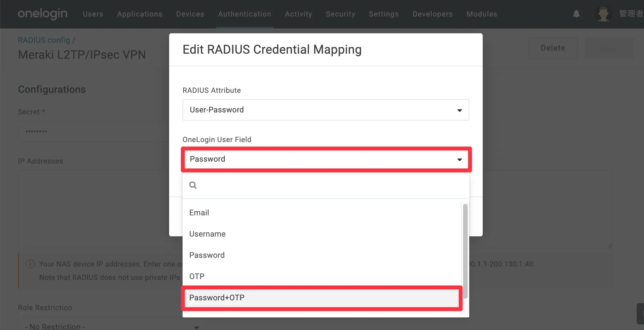Select the Username option
Image resolution: width=644 pixels, height=330 pixels.
pos(207,234)
